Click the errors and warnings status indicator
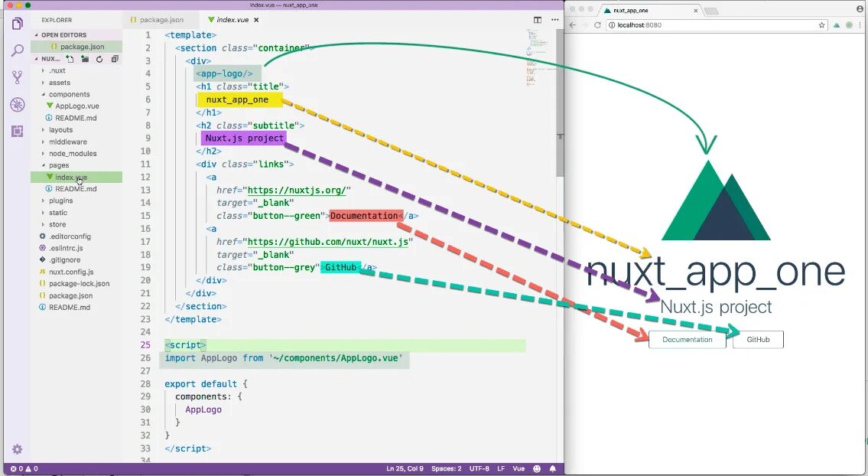 click(x=24, y=469)
